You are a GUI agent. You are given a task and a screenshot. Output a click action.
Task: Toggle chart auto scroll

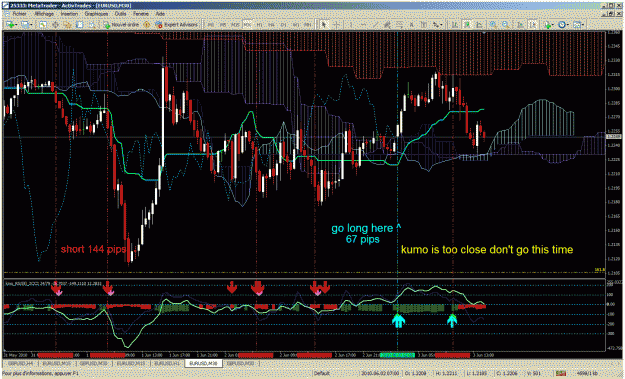pos(520,25)
